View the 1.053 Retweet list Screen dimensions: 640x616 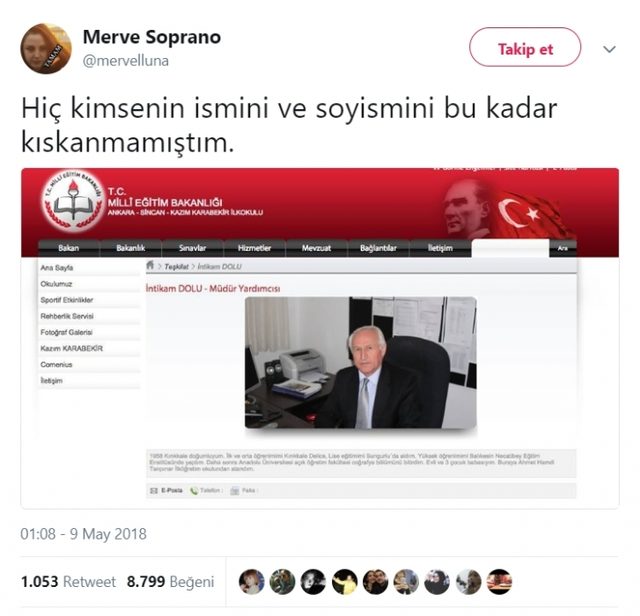(x=68, y=581)
